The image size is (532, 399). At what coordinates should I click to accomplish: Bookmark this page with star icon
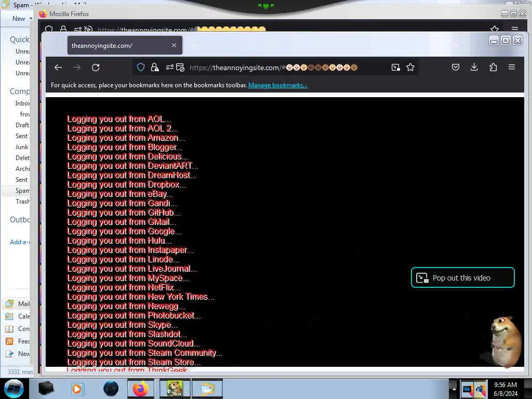click(410, 67)
